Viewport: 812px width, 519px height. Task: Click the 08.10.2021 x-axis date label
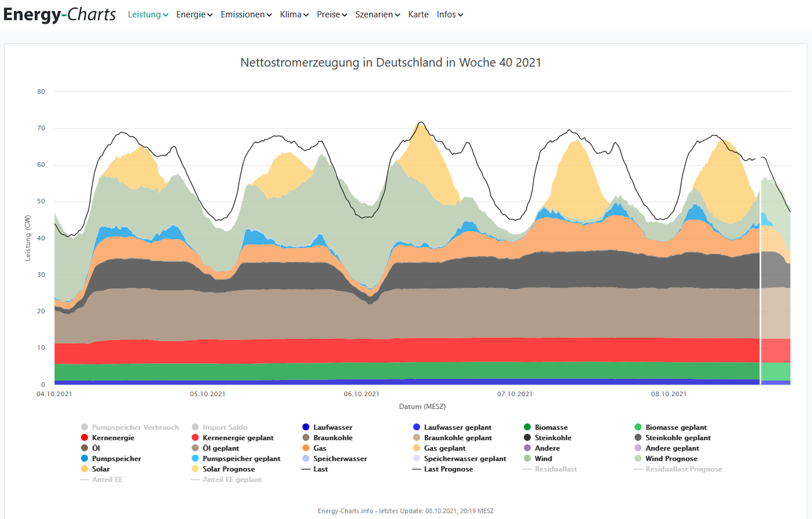669,394
